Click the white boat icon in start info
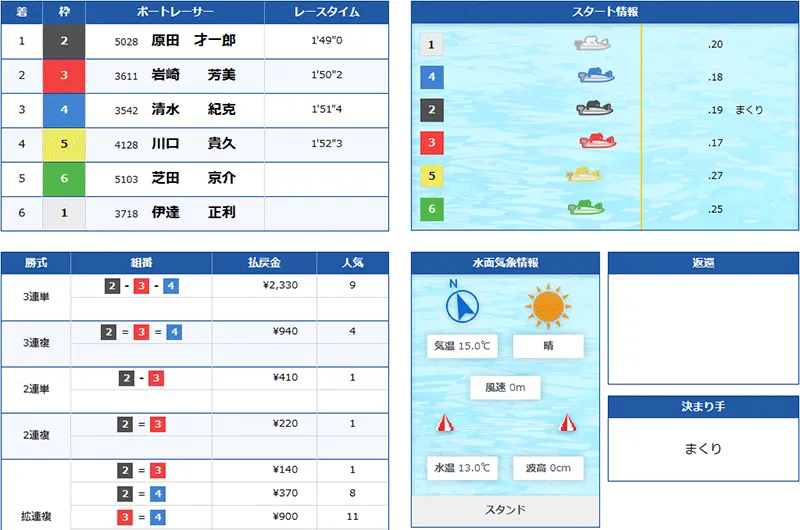This screenshot has height=530, width=800. [x=592, y=43]
